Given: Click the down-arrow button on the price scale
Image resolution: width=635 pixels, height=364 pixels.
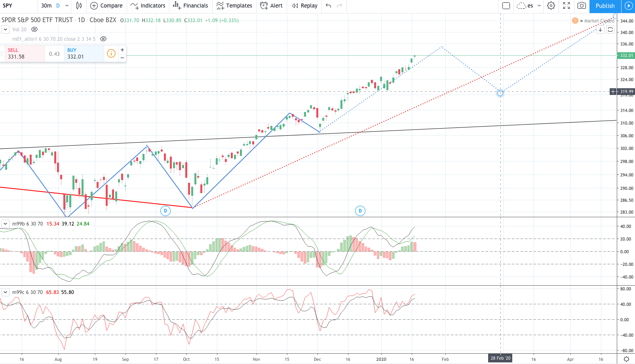Looking at the screenshot, I should tap(601, 29).
